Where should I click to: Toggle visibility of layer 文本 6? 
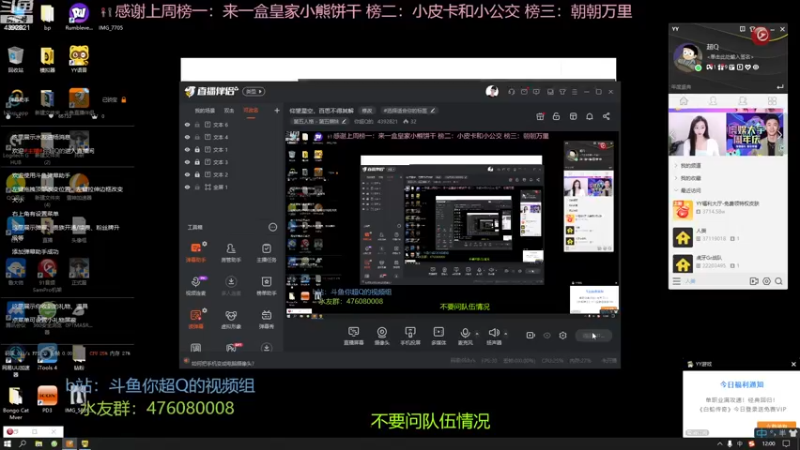187,124
